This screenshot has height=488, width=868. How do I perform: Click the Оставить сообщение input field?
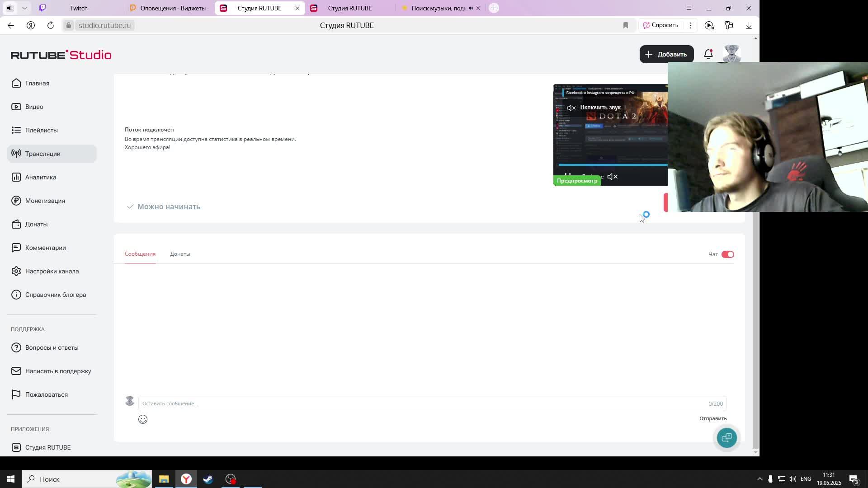(x=407, y=404)
